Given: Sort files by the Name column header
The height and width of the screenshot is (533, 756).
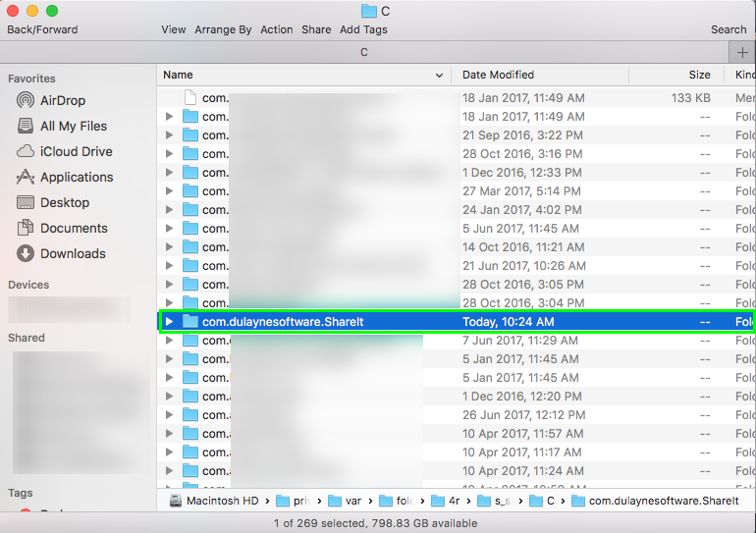Looking at the screenshot, I should pos(178,75).
